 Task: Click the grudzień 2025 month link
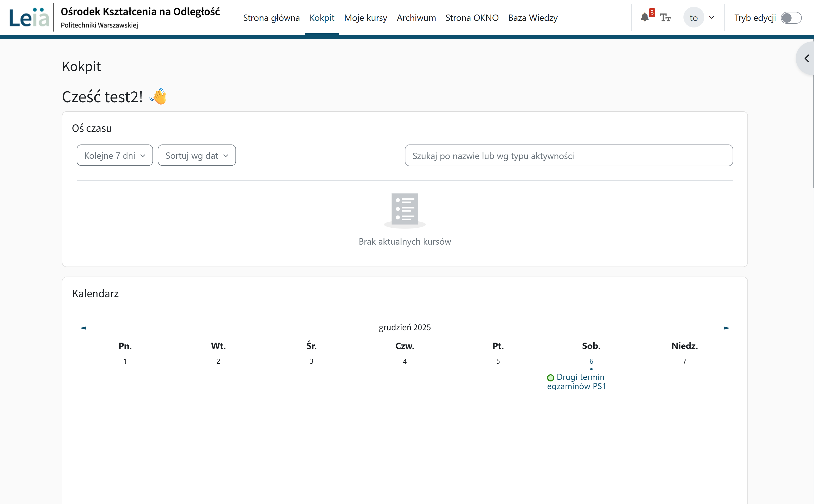pyautogui.click(x=405, y=327)
